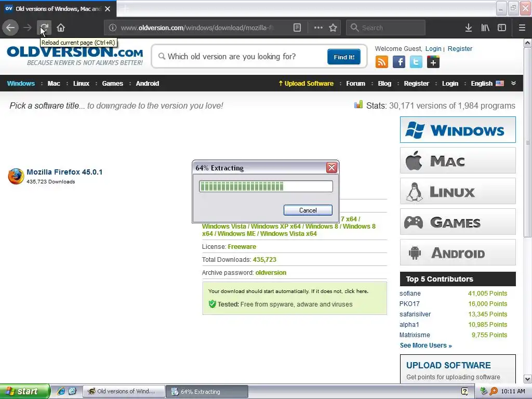Click contributor PKO17

pos(409,304)
